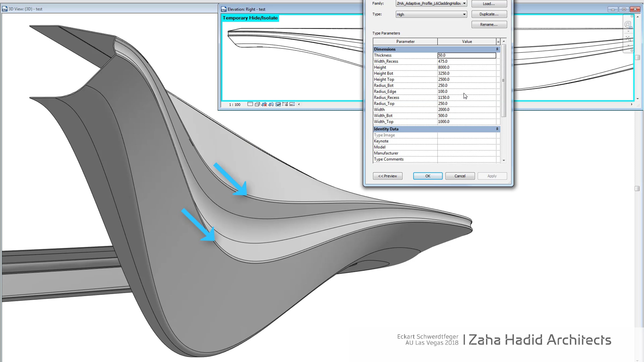The height and width of the screenshot is (362, 644).
Task: Collapse the navigation bar with up chevron
Action: click(x=638, y=17)
